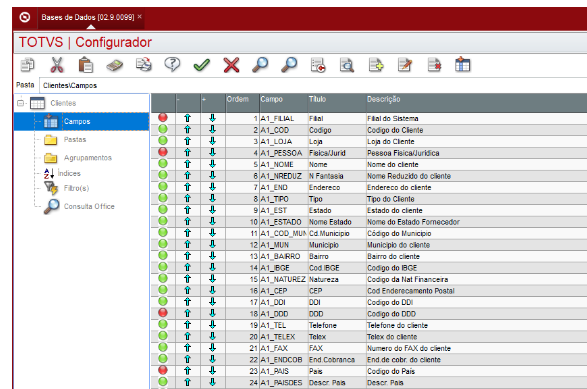Click the first magnifier search icon
587x389 pixels.
[260, 65]
